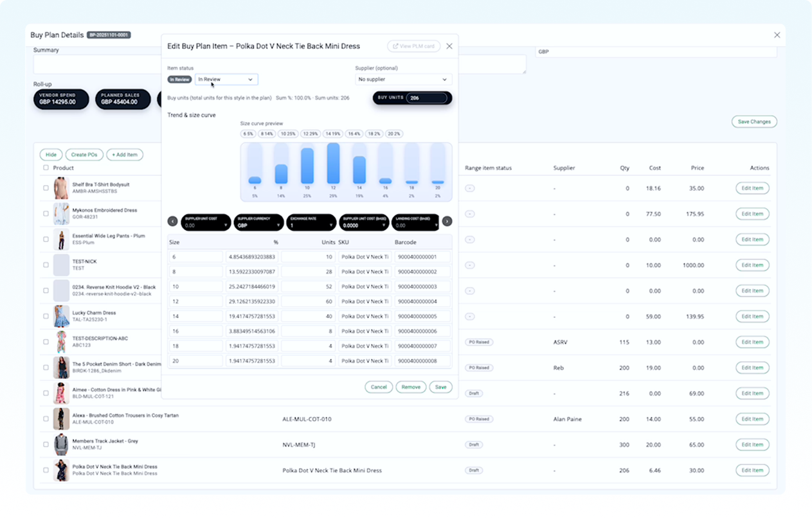Click the Buy Units input field
Image resolution: width=812 pixels, height=519 pixels.
coord(427,98)
